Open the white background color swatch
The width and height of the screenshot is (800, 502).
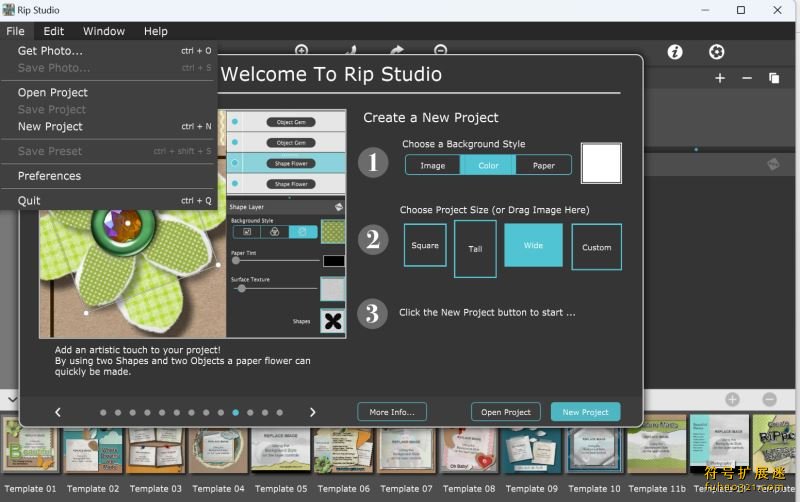point(601,163)
